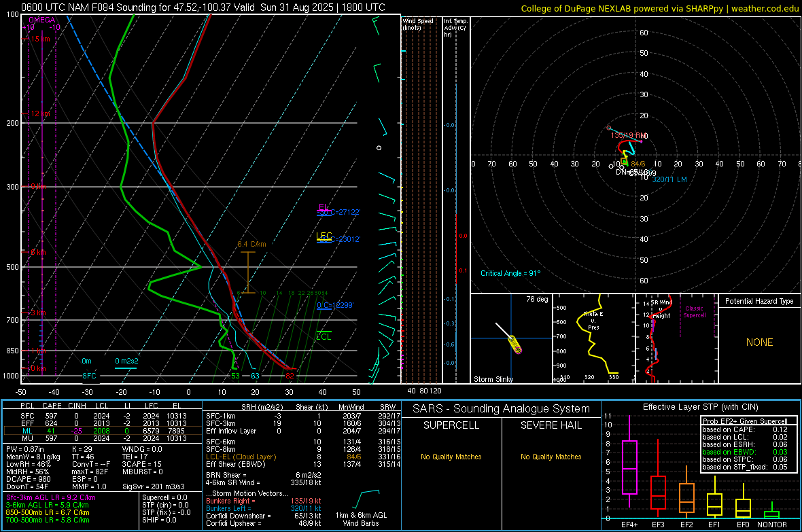Select the Theta-E v. Pres chart label
Viewport: 802px width, 532px height.
click(593, 320)
